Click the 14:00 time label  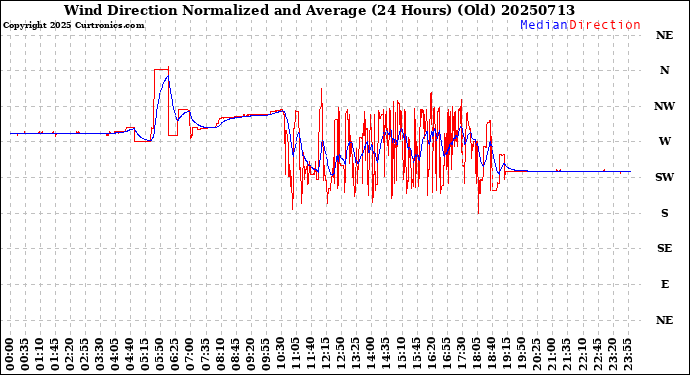(x=371, y=354)
